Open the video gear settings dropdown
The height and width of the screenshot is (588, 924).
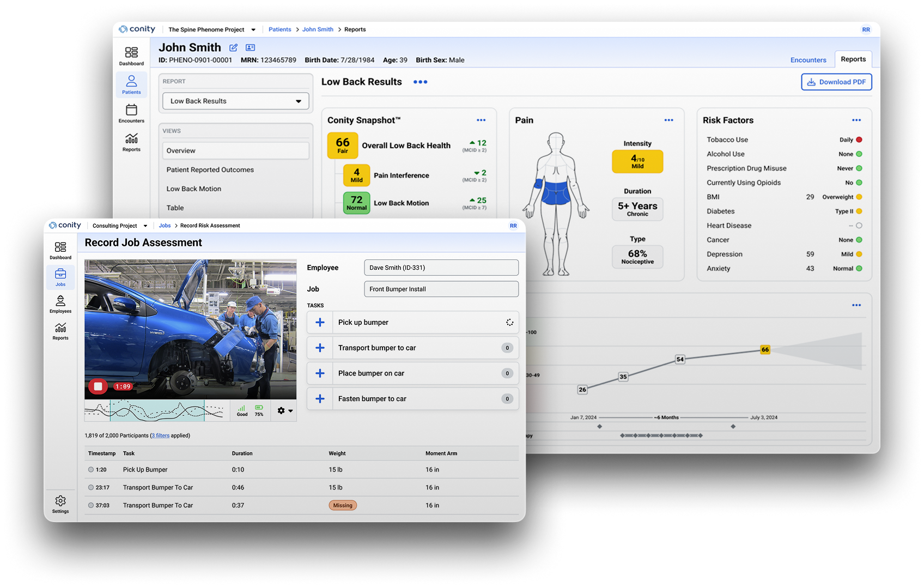point(284,411)
